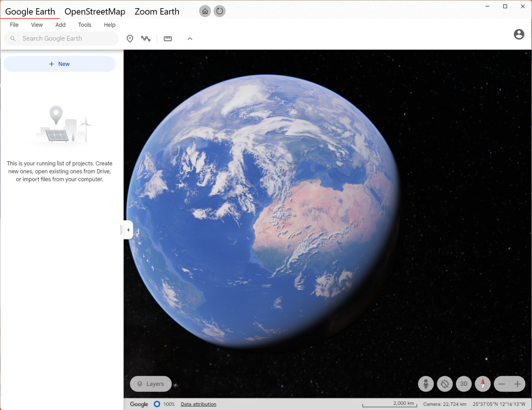Select the draw path or polygon tool
532x410 pixels.
pos(146,38)
